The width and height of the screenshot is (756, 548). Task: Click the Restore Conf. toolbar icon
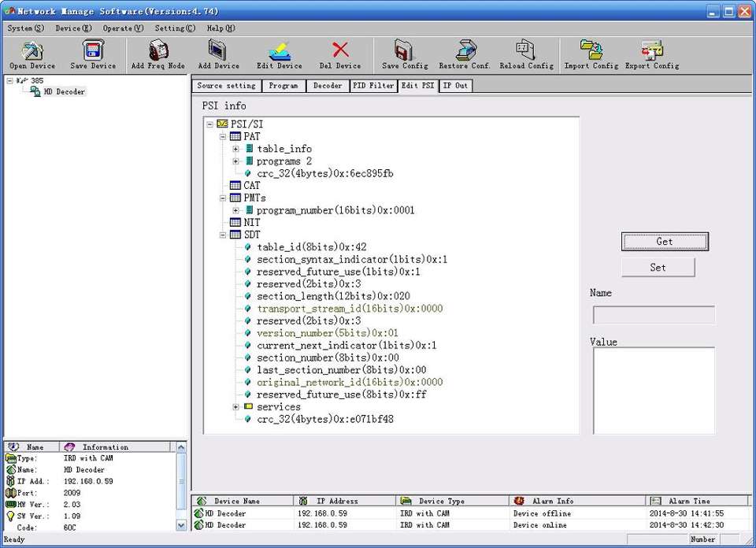[x=465, y=52]
